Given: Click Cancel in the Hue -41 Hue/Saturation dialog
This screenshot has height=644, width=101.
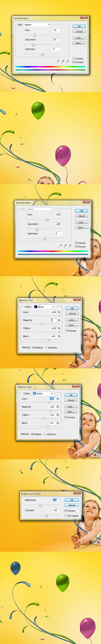Looking at the screenshot, I should click(79, 32).
